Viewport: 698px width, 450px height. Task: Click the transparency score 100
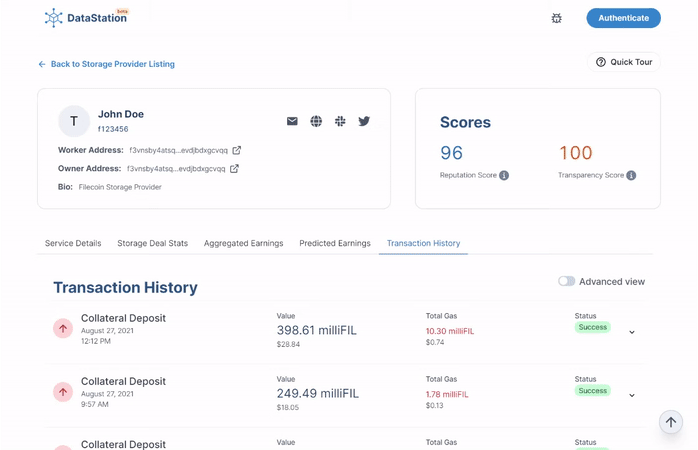point(576,153)
